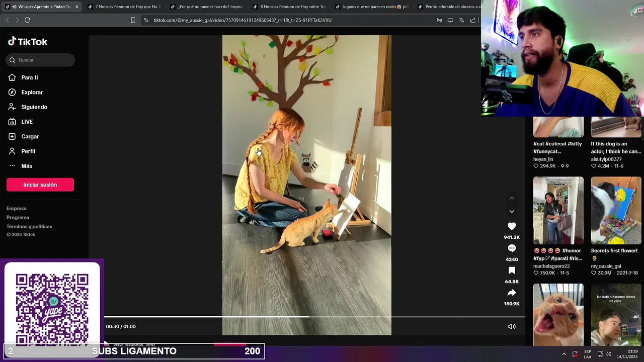Click the browser share page icon
This screenshot has width=644, height=362.
point(473,20)
